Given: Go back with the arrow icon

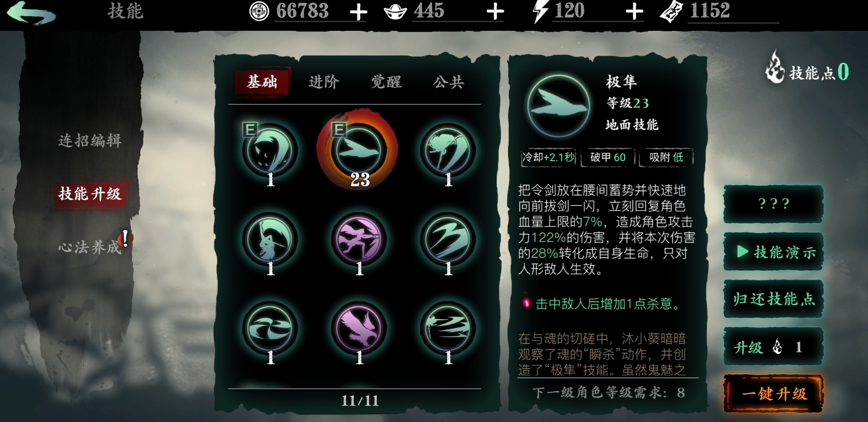Looking at the screenshot, I should pos(32,13).
